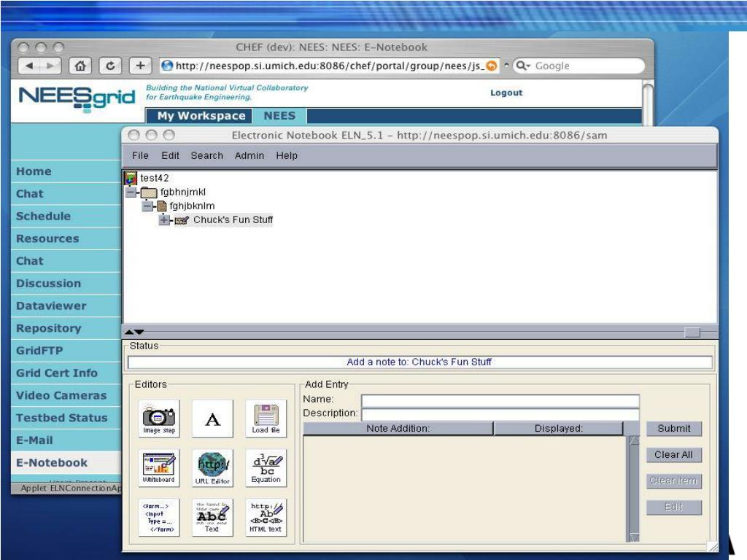
Task: Expand the Chuck's Fun Stuff node
Action: pyautogui.click(x=164, y=220)
